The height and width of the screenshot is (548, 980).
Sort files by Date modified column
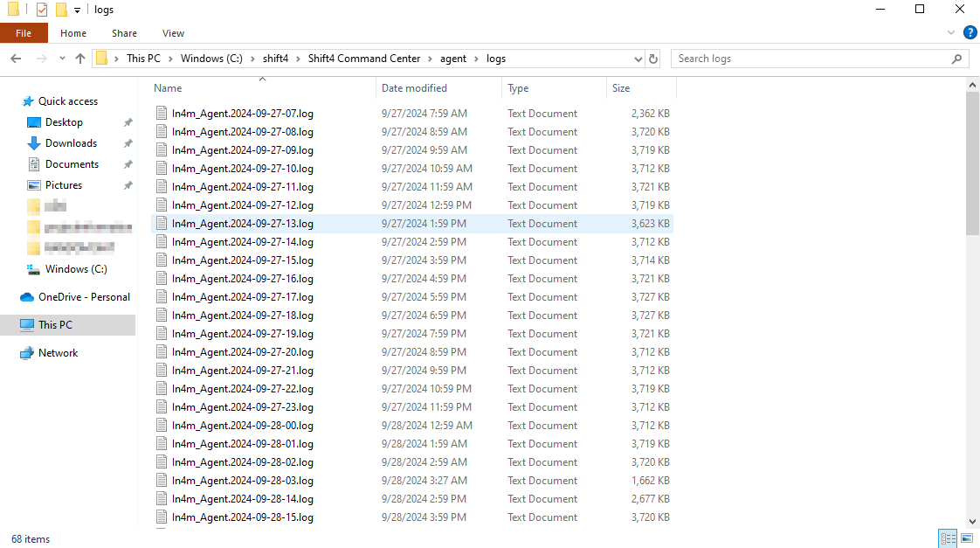point(414,88)
